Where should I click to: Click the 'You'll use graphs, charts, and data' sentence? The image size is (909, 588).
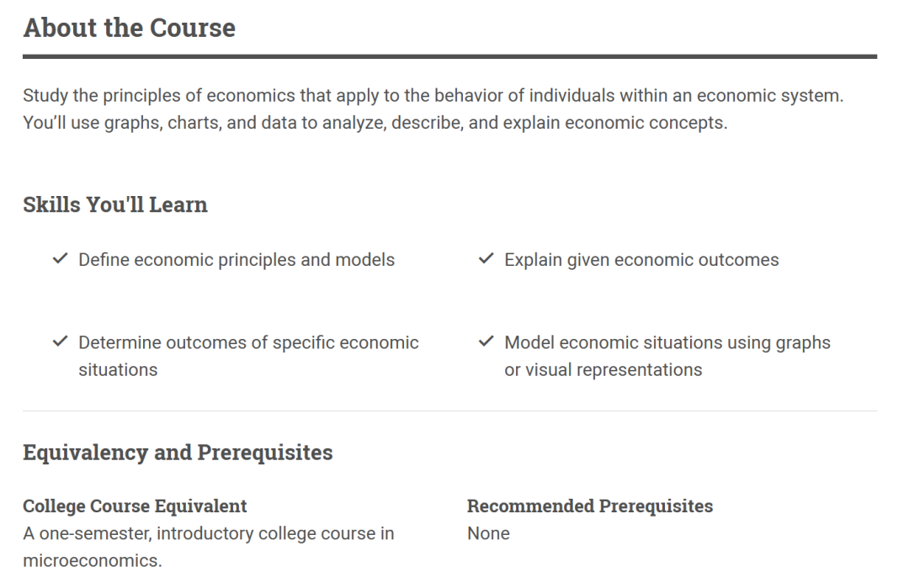tap(375, 123)
